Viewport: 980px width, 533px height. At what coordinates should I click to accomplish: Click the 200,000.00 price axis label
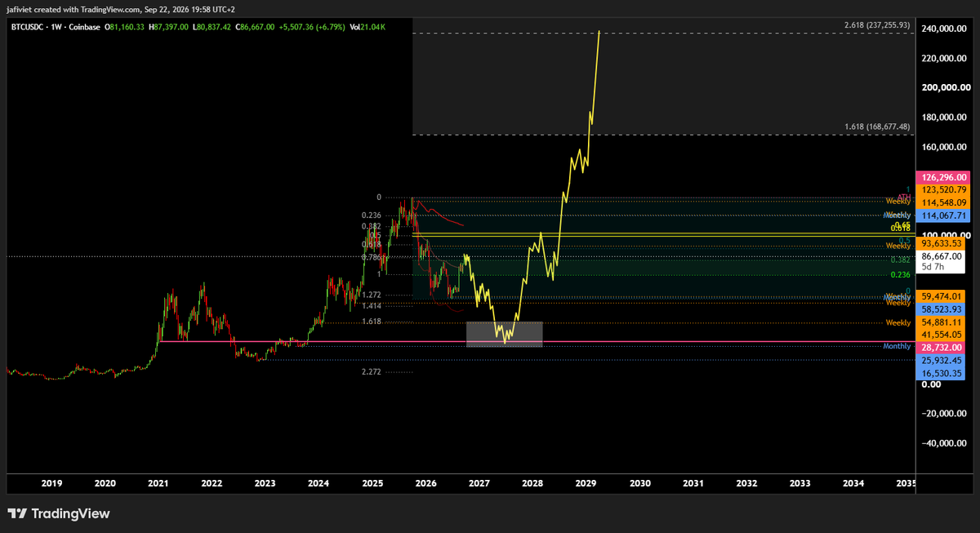click(x=946, y=87)
